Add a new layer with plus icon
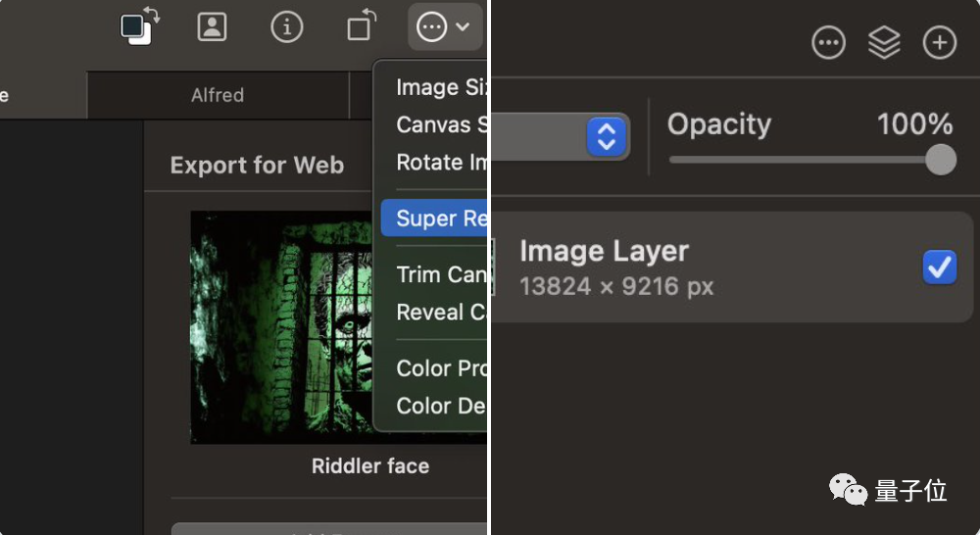The image size is (980, 535). tap(940, 43)
